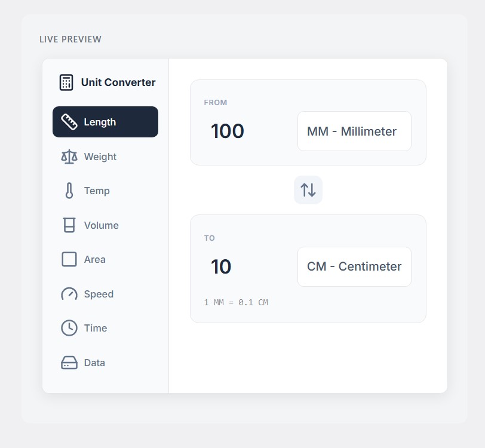Viewport: 485px width, 448px height.
Task: Switch to the Temp category
Action: click(x=97, y=191)
